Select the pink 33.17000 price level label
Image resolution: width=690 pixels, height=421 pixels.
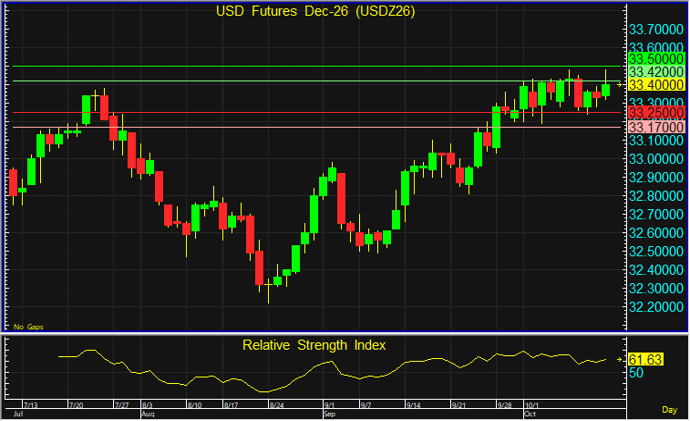pyautogui.click(x=656, y=127)
